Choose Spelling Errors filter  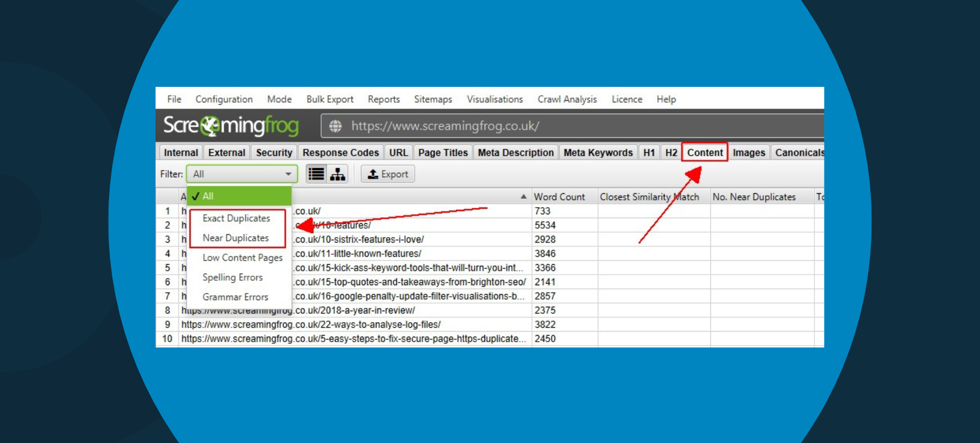(233, 277)
